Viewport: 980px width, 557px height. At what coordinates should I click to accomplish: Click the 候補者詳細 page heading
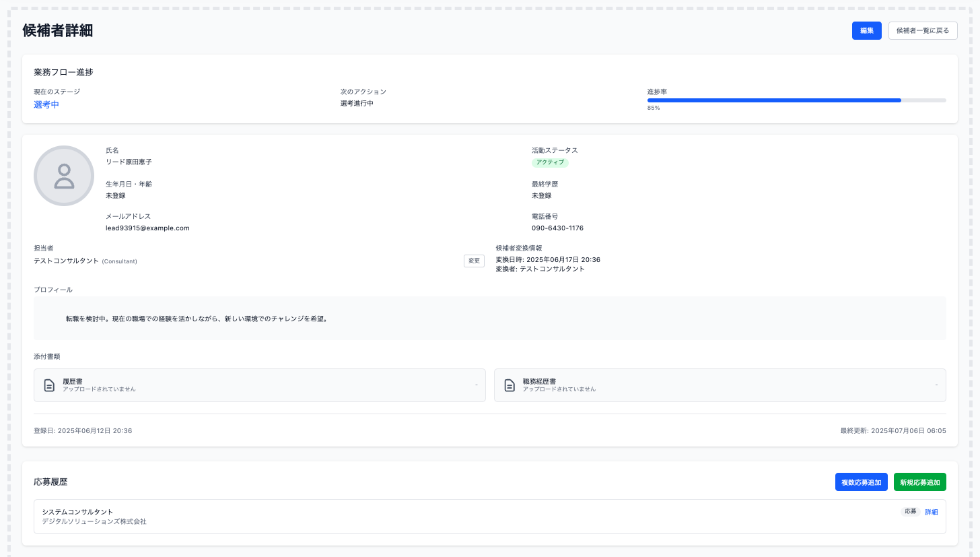pos(58,30)
